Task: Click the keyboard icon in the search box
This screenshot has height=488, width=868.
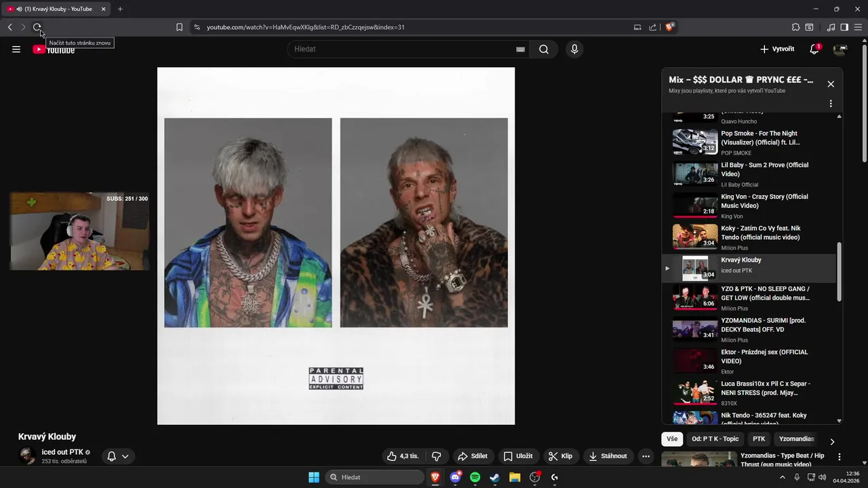Action: coord(520,49)
